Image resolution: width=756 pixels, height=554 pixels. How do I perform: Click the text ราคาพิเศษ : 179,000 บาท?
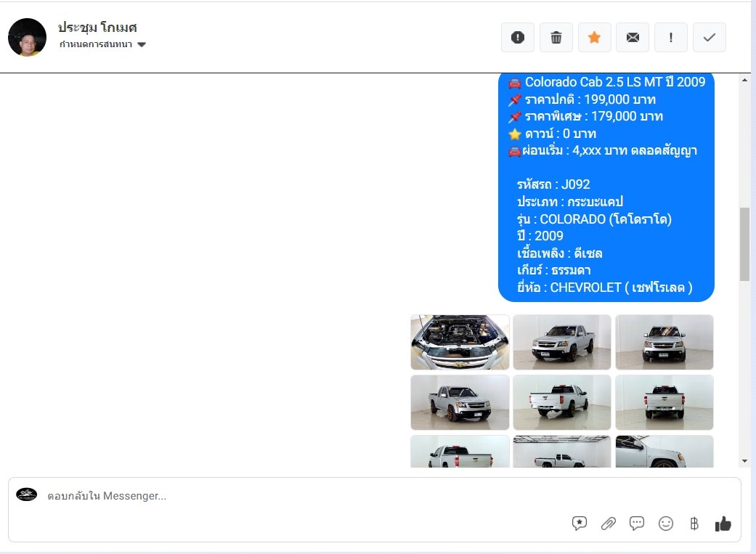point(593,116)
